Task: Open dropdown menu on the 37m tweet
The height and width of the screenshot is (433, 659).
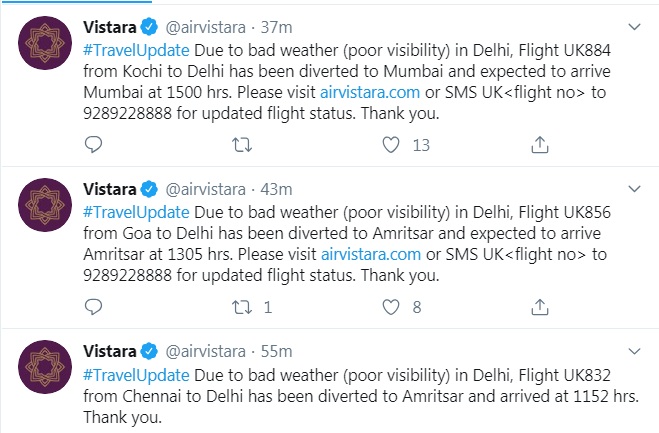Action: [x=634, y=27]
